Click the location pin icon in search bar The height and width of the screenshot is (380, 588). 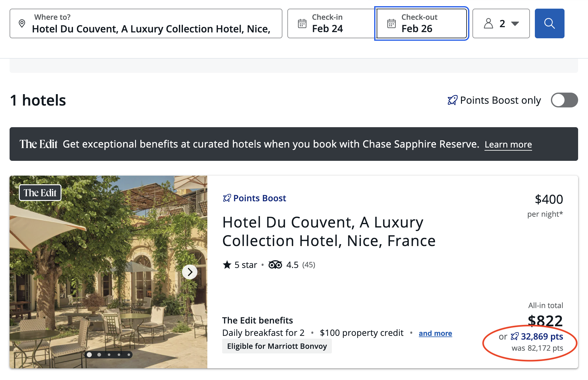click(22, 23)
